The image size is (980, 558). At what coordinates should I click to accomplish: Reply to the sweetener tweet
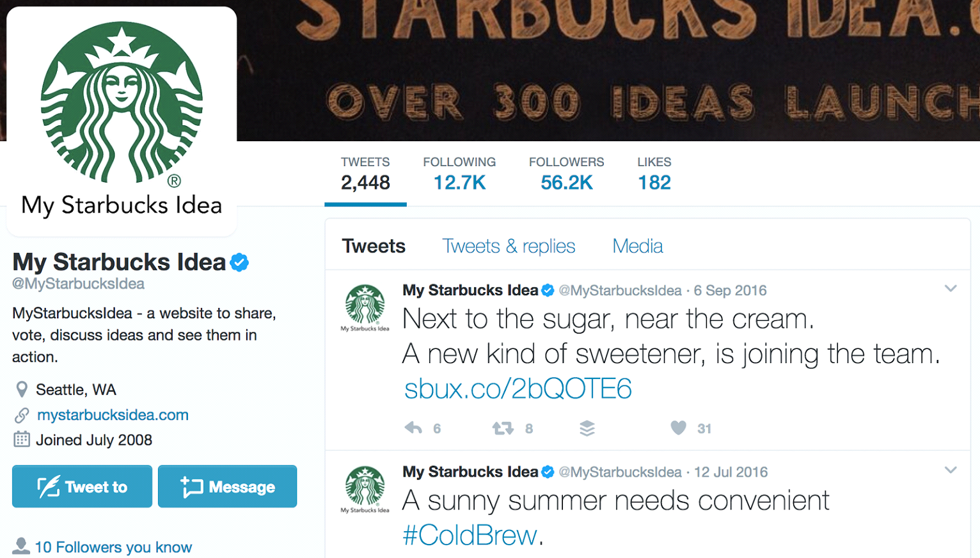[414, 428]
